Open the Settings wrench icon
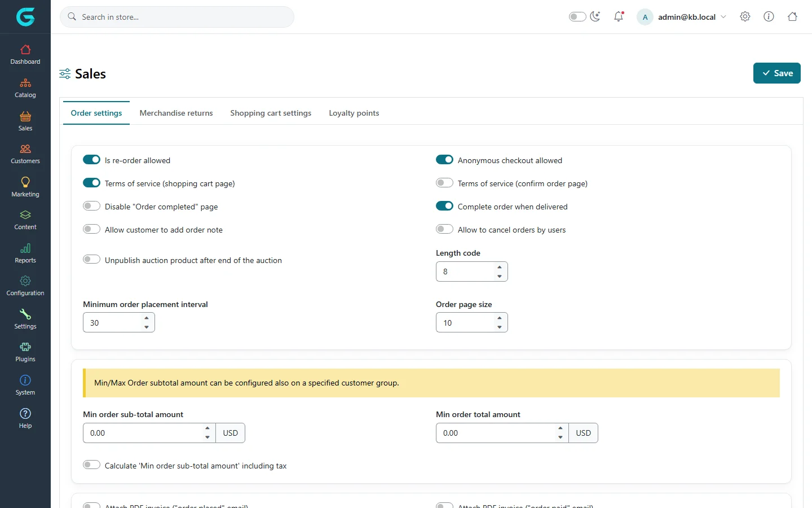Screen dimensions: 812x508 [x=25, y=314]
